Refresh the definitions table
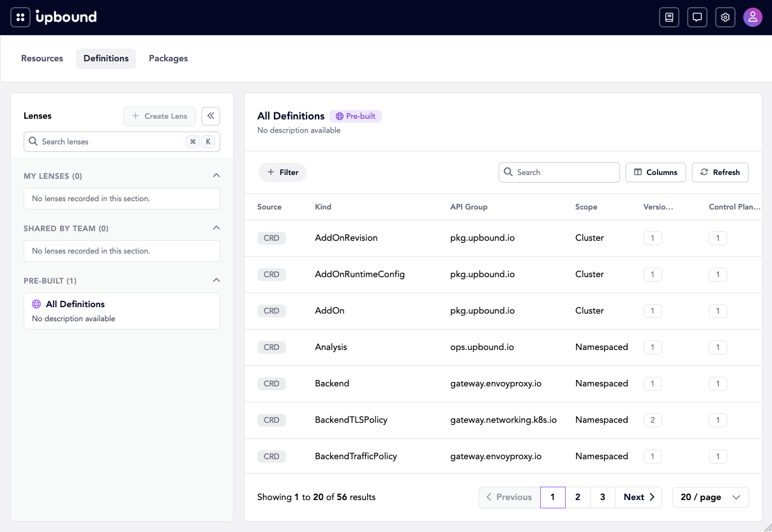772x532 pixels. coord(720,172)
